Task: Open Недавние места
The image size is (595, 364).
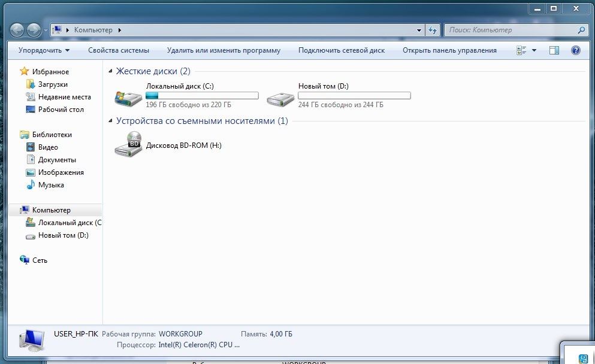Action: [65, 97]
